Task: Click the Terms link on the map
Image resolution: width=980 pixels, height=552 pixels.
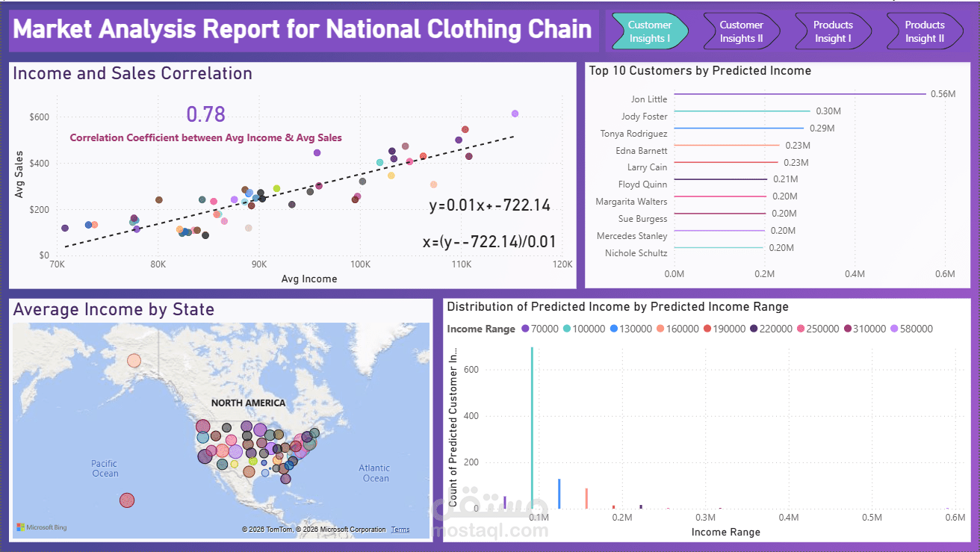Action: click(x=400, y=530)
